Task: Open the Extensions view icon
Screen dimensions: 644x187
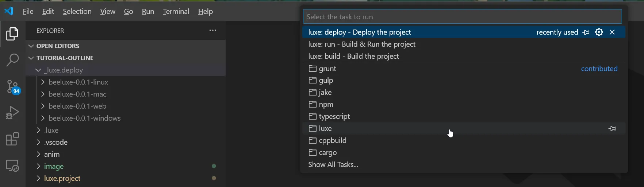Action: 12,139
